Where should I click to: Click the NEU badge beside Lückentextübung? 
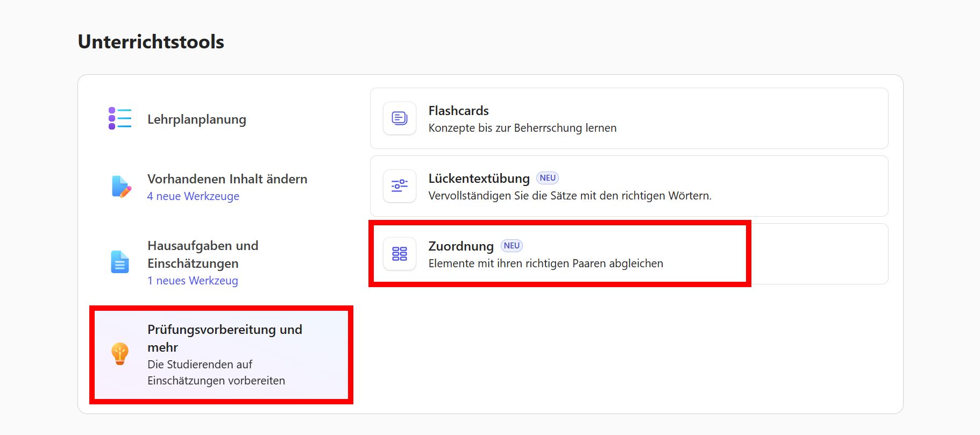pyautogui.click(x=548, y=178)
